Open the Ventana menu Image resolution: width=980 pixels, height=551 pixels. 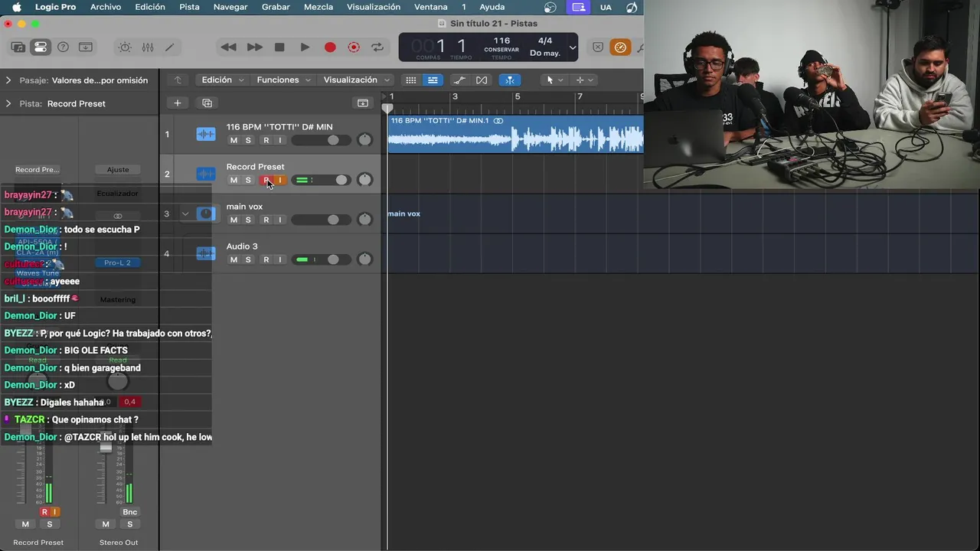point(430,7)
